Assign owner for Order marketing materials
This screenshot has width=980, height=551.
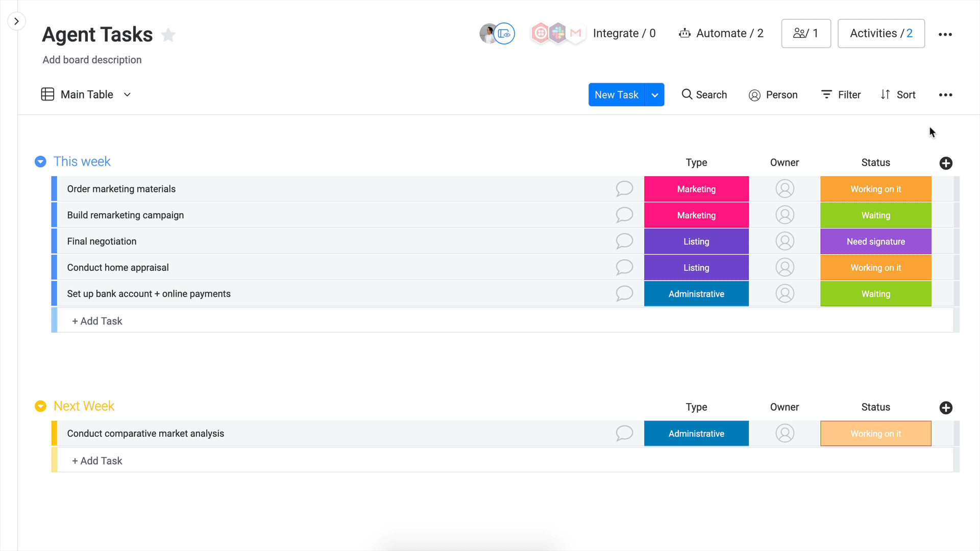pyautogui.click(x=785, y=189)
